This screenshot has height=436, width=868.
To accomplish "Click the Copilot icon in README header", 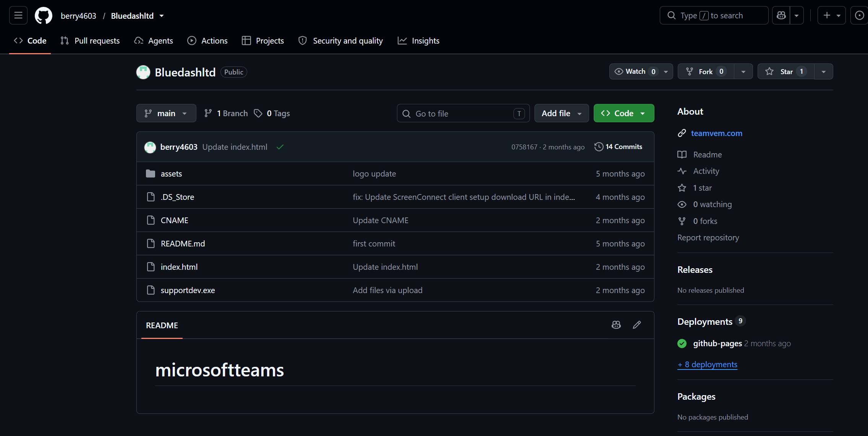I will [x=616, y=325].
